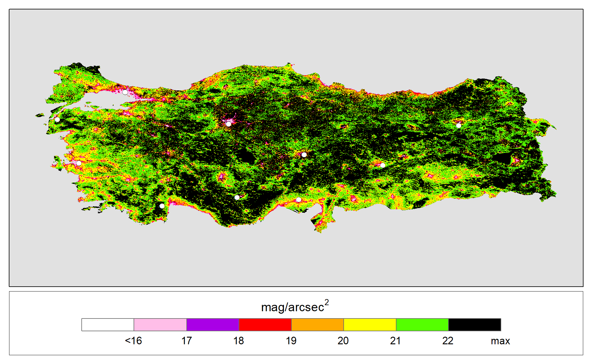Viewport: 592px width, 364px height.
Task: Select the white marker east of center near Malatya
Action: 383,165
